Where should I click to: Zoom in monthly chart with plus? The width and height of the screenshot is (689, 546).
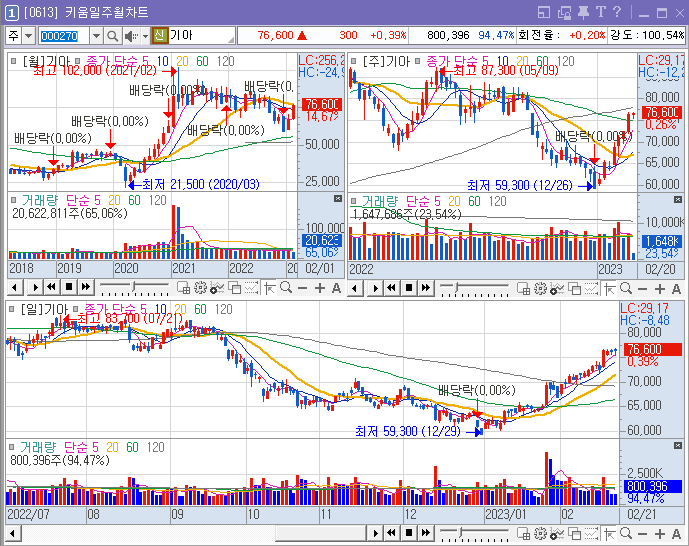click(x=319, y=289)
